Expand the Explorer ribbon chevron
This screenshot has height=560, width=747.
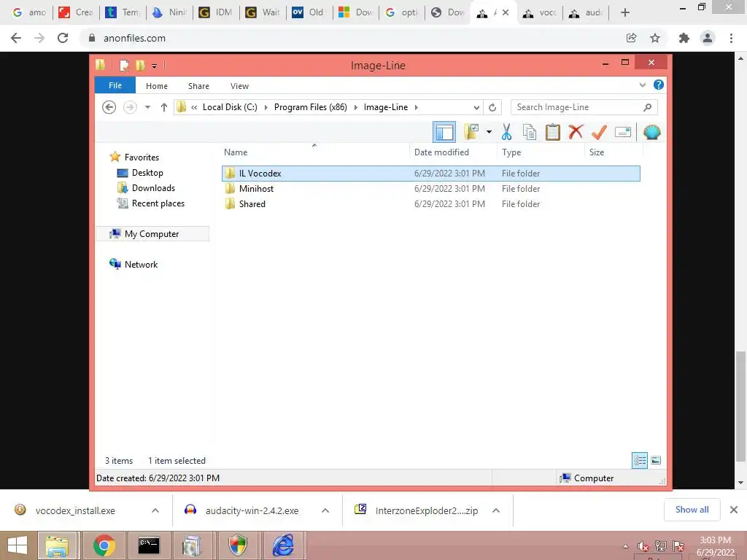coord(642,85)
